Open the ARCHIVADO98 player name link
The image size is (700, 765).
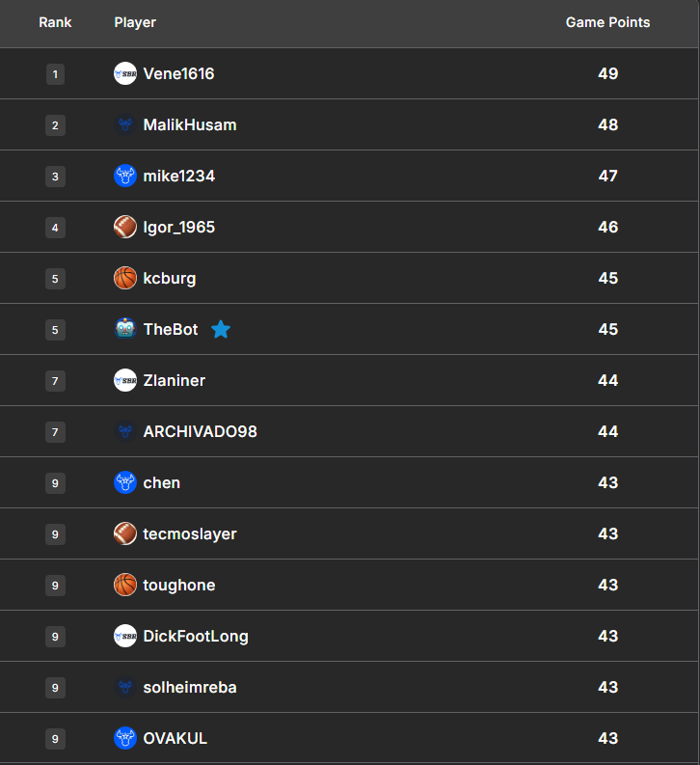pos(201,431)
